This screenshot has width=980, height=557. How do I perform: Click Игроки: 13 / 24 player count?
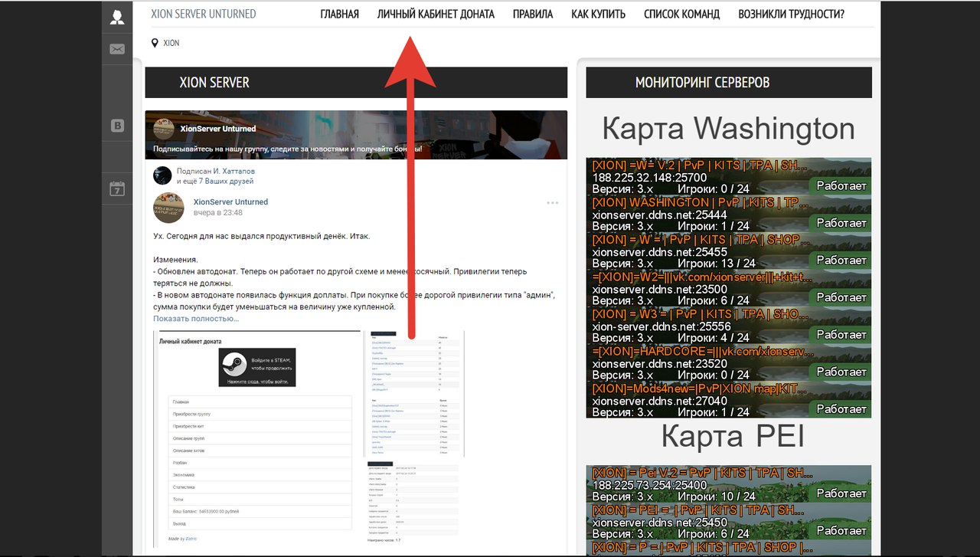point(717,264)
